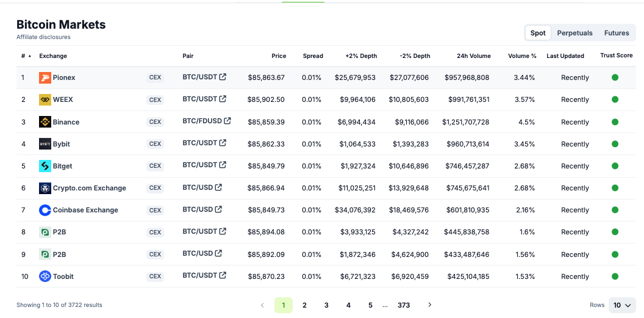Click the Crypto.com Exchange logo icon
Screen dimensions: 644x318
point(45,188)
